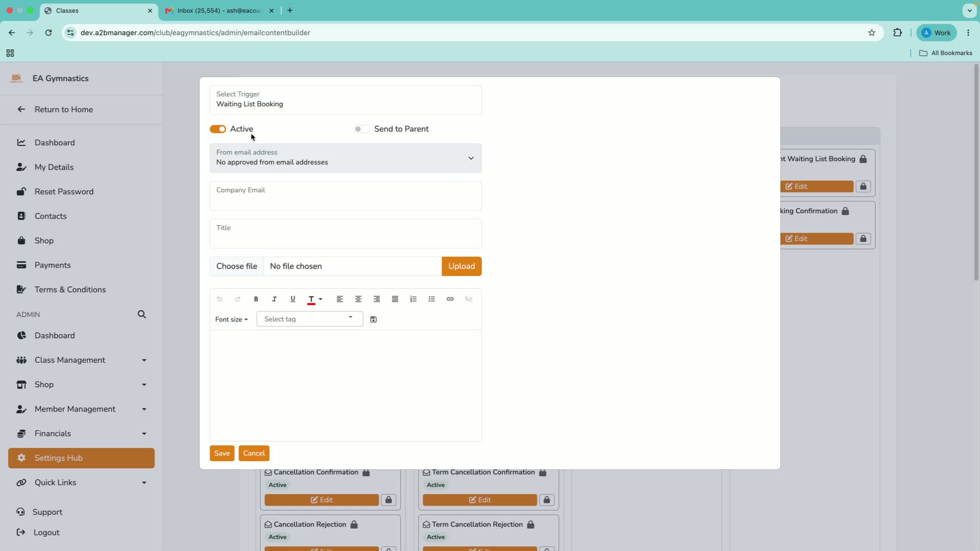Click the Upload button
The width and height of the screenshot is (980, 551).
tap(461, 266)
